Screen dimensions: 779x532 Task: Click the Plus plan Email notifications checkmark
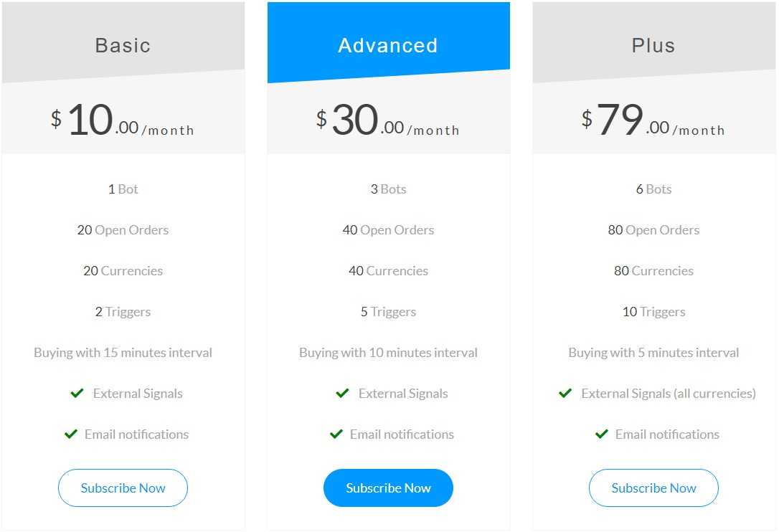602,434
